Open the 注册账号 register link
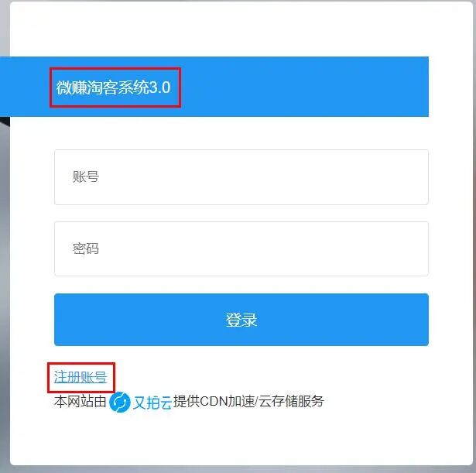The width and height of the screenshot is (476, 473). pos(80,377)
